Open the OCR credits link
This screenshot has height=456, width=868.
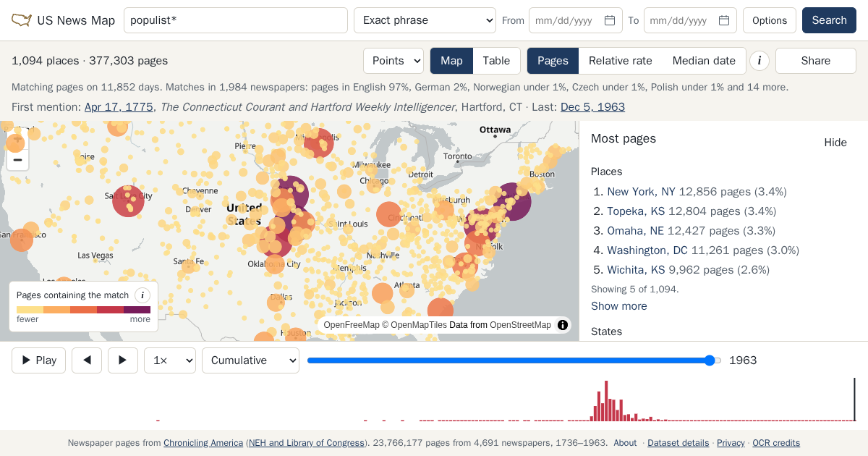pos(776,443)
